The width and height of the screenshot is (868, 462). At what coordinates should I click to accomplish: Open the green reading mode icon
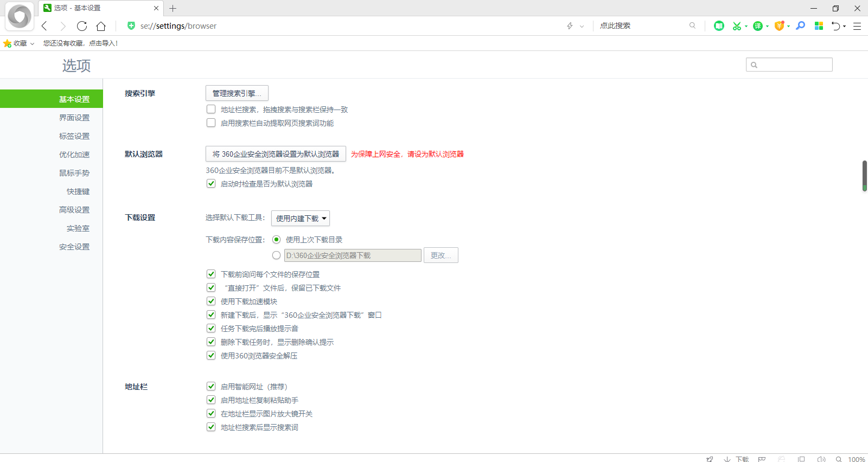(x=719, y=25)
